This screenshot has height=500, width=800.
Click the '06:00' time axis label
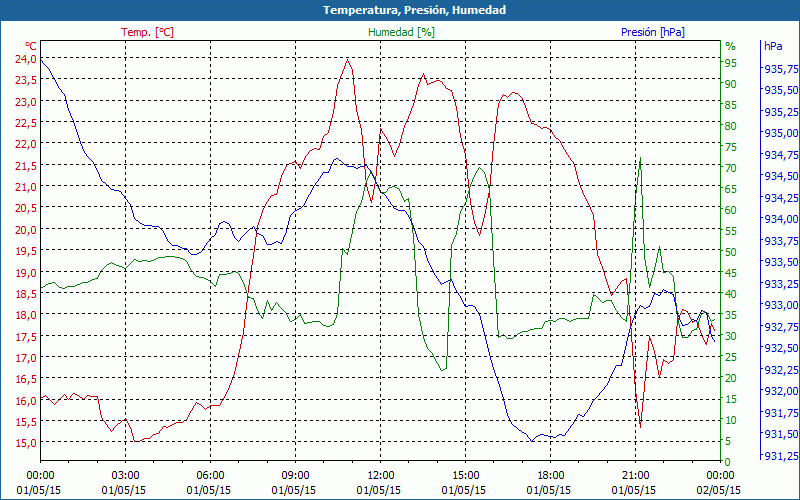point(210,475)
